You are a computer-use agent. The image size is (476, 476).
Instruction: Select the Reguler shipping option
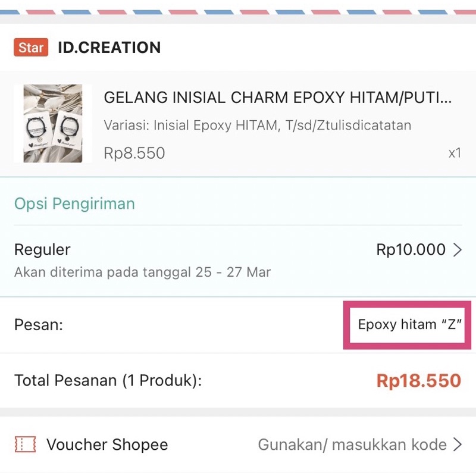(42, 249)
